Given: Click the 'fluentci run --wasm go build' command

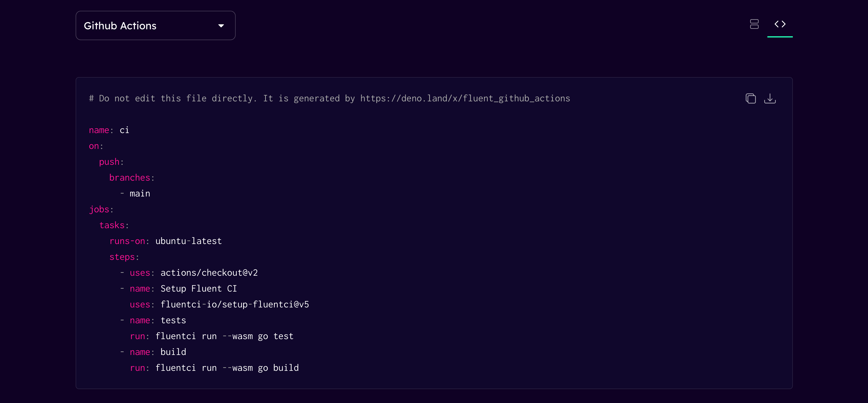Looking at the screenshot, I should coord(227,368).
